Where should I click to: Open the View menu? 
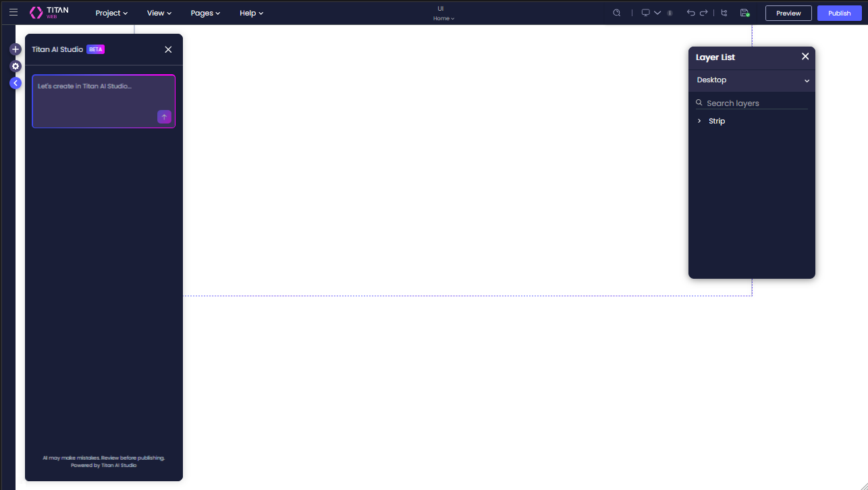point(159,13)
